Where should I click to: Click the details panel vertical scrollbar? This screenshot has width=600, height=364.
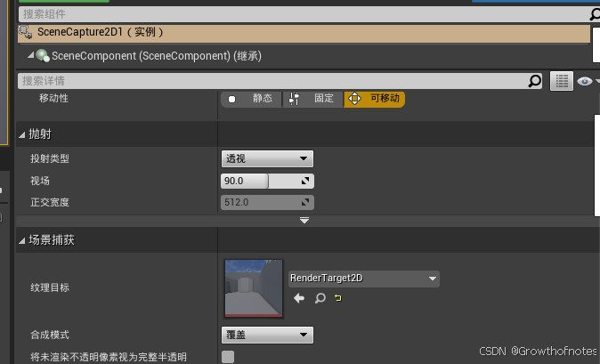[597, 166]
